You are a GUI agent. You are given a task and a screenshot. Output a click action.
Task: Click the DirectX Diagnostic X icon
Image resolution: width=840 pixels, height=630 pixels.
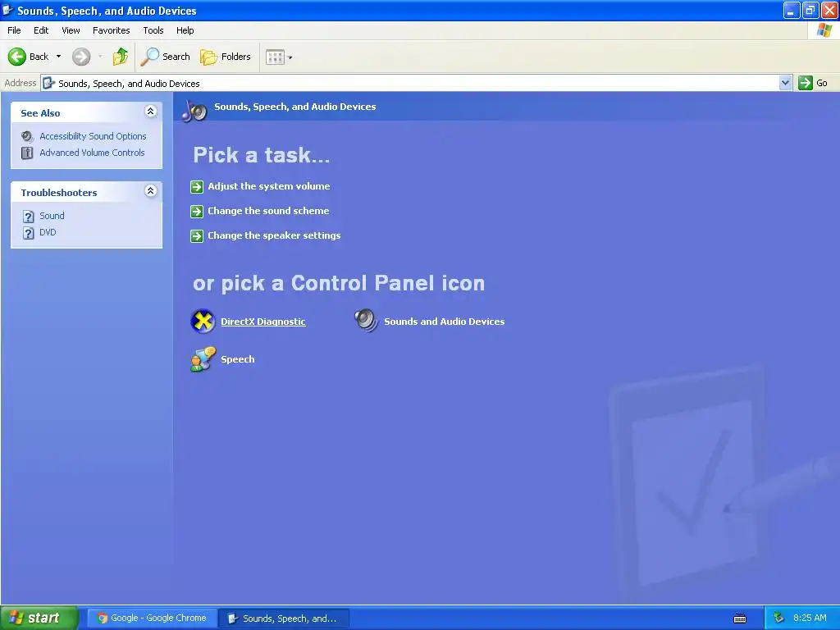point(203,321)
